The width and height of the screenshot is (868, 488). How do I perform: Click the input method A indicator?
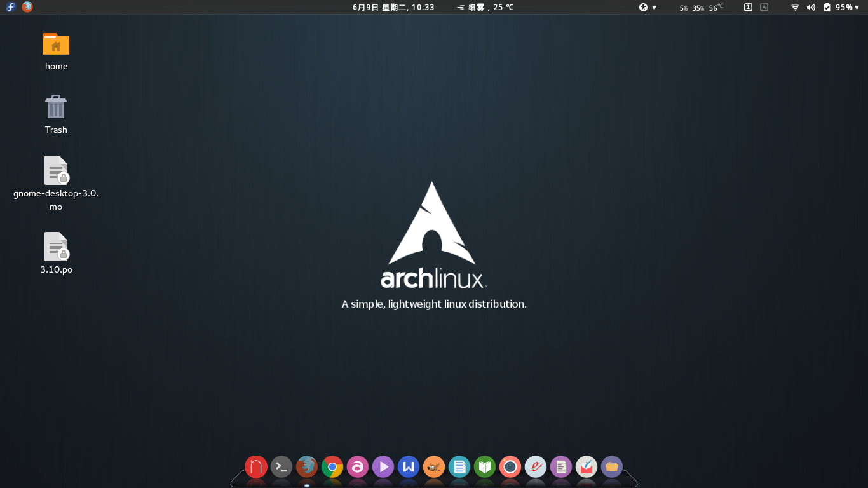pos(764,8)
